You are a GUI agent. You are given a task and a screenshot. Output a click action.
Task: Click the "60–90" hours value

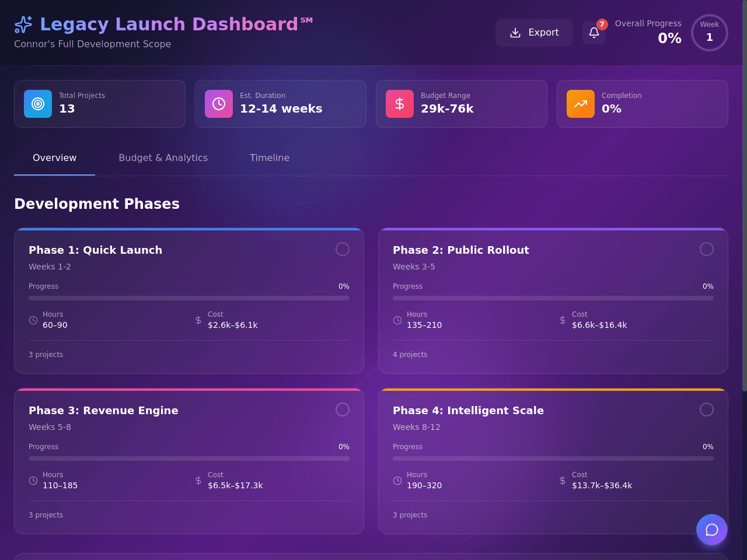click(55, 325)
